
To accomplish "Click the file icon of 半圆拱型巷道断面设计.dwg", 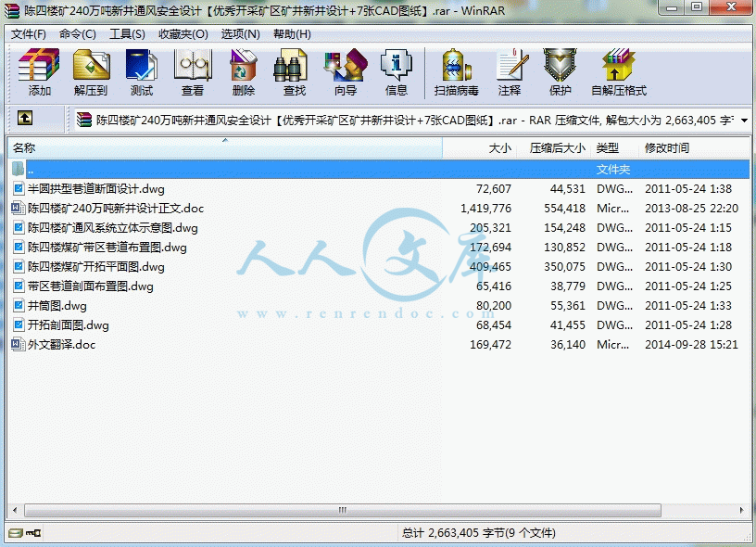I will 19,188.
